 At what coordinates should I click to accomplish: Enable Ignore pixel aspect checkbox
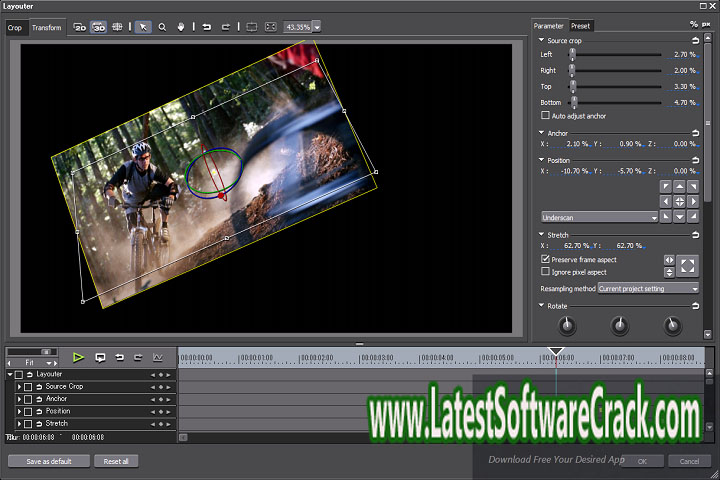coord(545,271)
